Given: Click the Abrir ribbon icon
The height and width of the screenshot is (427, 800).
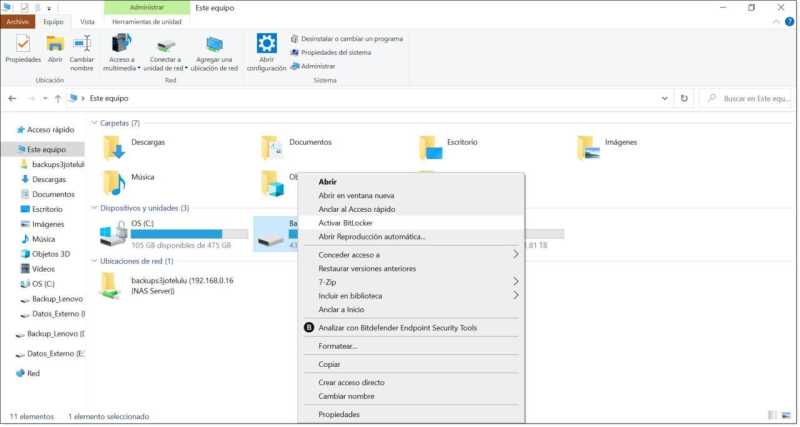Looking at the screenshot, I should pyautogui.click(x=55, y=48).
